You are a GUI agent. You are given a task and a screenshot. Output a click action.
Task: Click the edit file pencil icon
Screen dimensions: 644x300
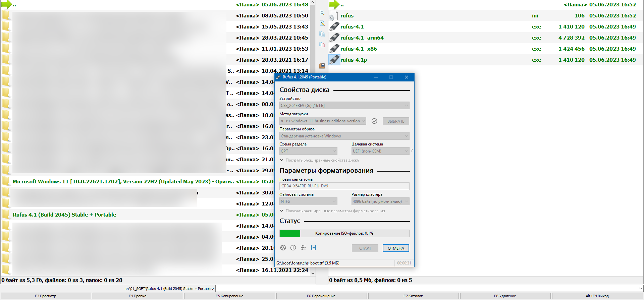click(322, 23)
